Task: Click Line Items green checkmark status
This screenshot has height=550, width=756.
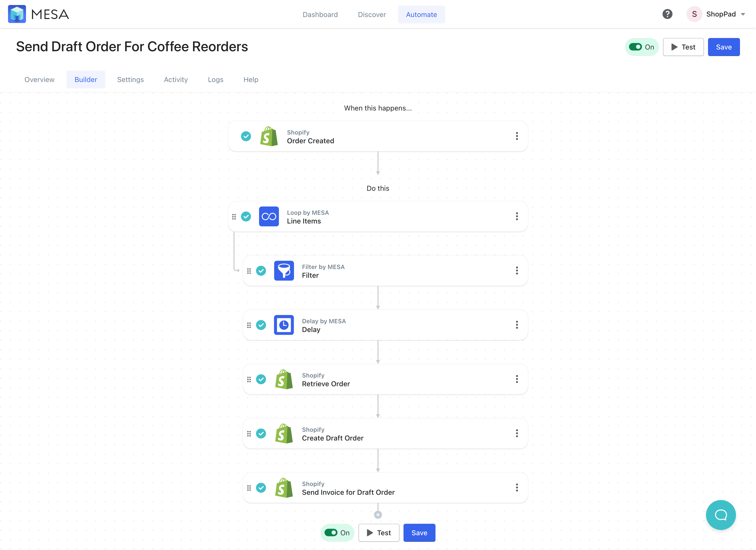Action: pyautogui.click(x=246, y=216)
